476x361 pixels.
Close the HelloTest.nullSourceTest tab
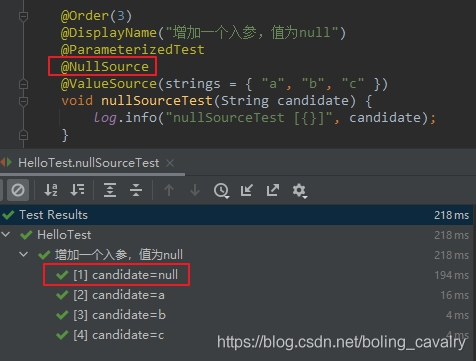point(170,163)
